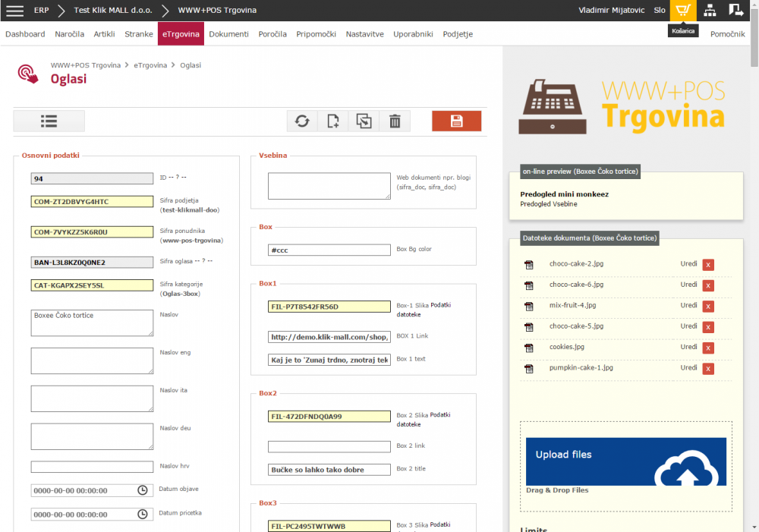Click the Naslov eng text field
This screenshot has height=532, width=759.
(x=92, y=360)
